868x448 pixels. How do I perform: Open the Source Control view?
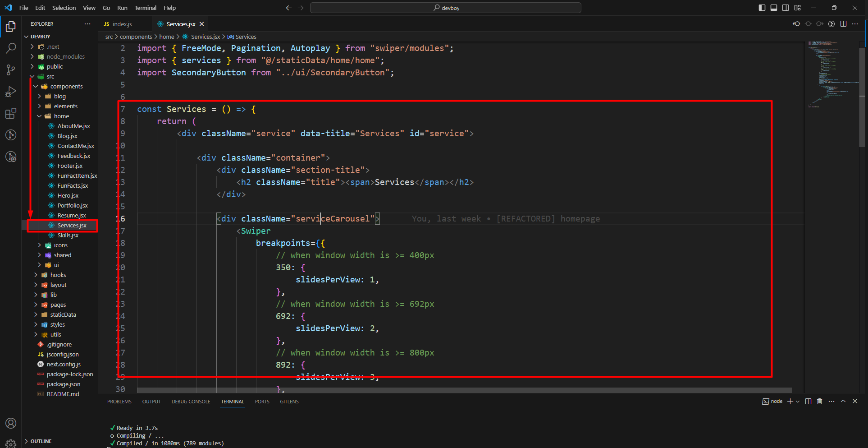pyautogui.click(x=11, y=69)
